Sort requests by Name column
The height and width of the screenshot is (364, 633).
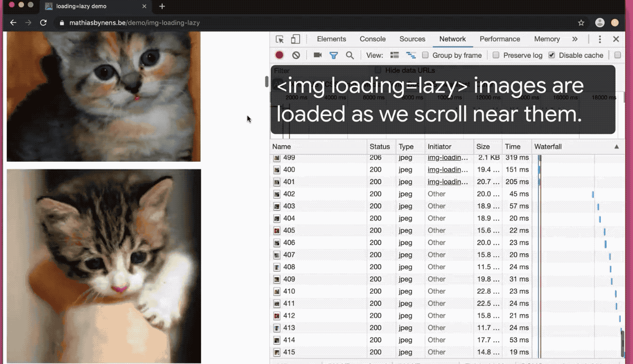tap(318, 147)
